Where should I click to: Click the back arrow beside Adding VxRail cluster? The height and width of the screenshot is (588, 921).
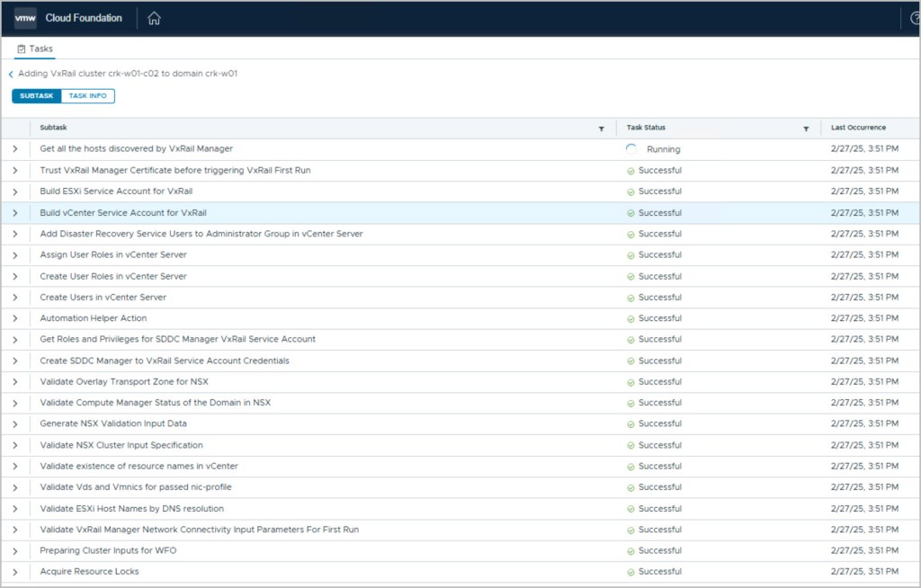[x=11, y=74]
